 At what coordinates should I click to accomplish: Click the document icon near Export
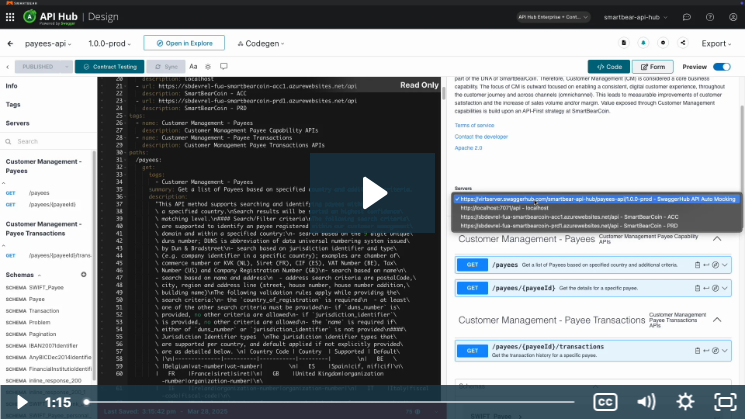coord(624,43)
